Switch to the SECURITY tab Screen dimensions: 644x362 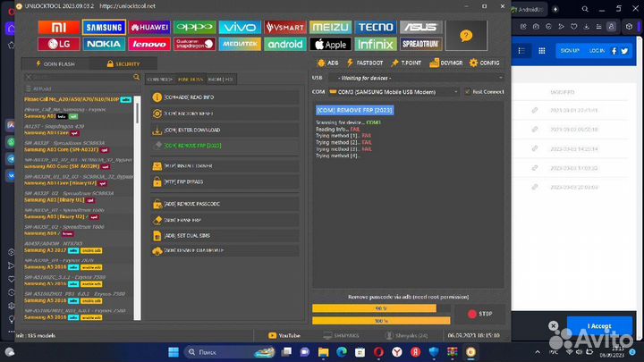(123, 64)
